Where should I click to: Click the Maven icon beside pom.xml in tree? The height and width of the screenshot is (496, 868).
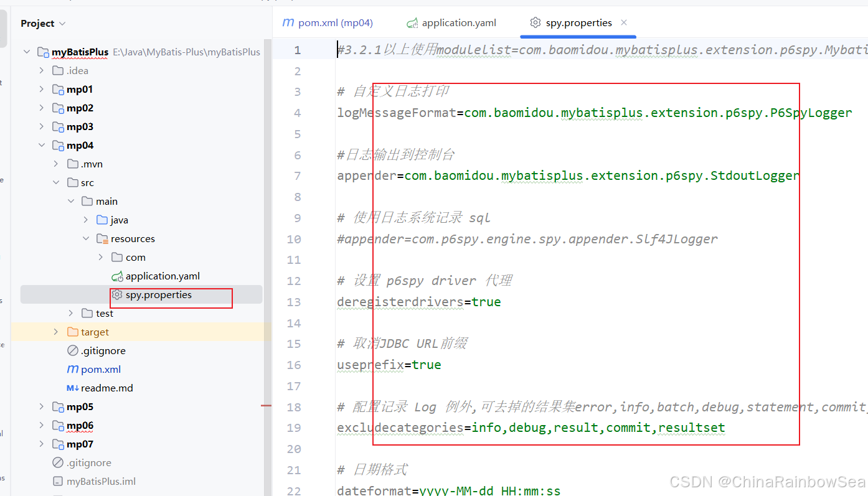(73, 370)
